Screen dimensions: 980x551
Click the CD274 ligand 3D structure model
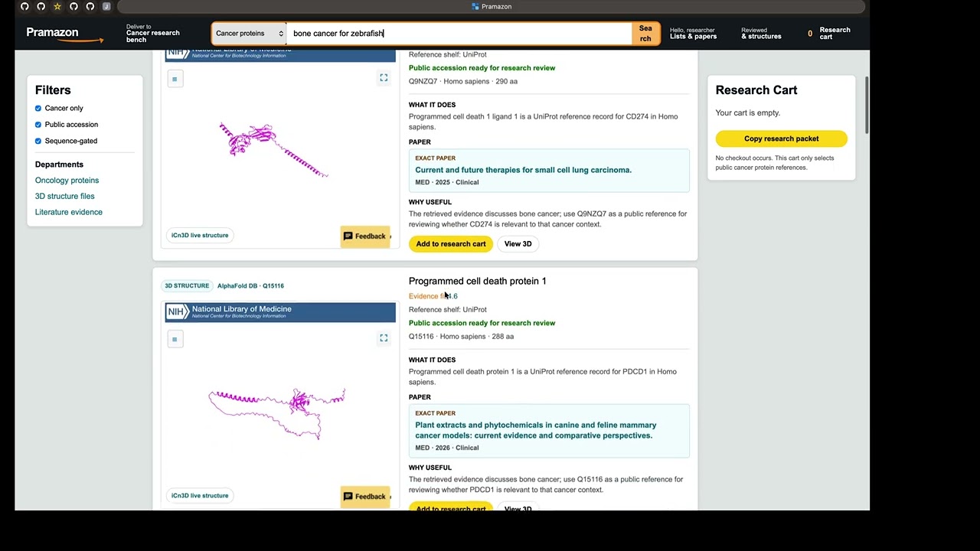tap(273, 150)
